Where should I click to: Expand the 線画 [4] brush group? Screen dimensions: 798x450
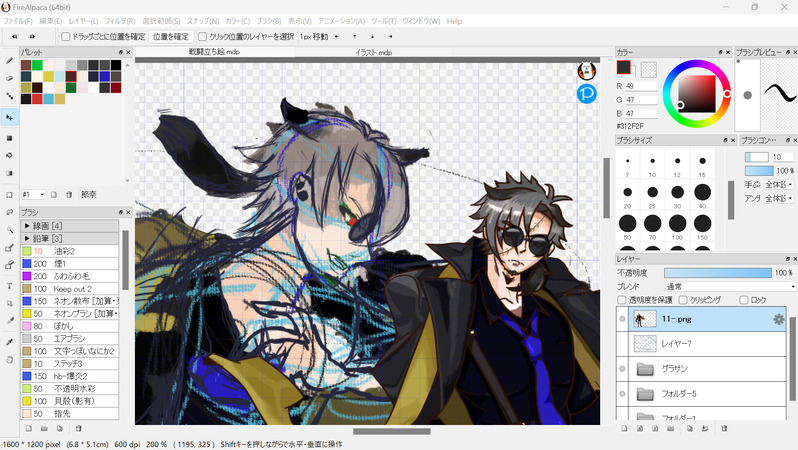[27, 226]
